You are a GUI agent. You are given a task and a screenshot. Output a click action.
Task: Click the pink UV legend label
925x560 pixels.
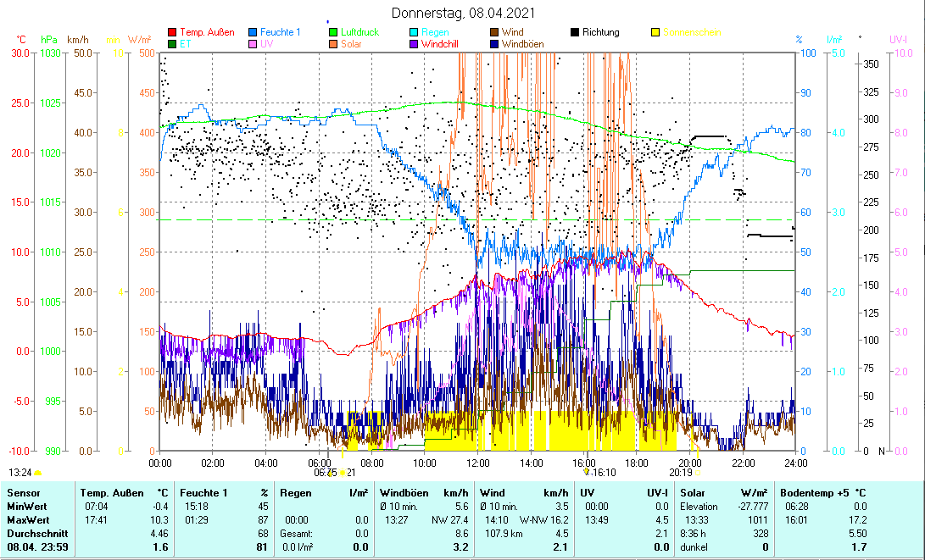pos(266,44)
